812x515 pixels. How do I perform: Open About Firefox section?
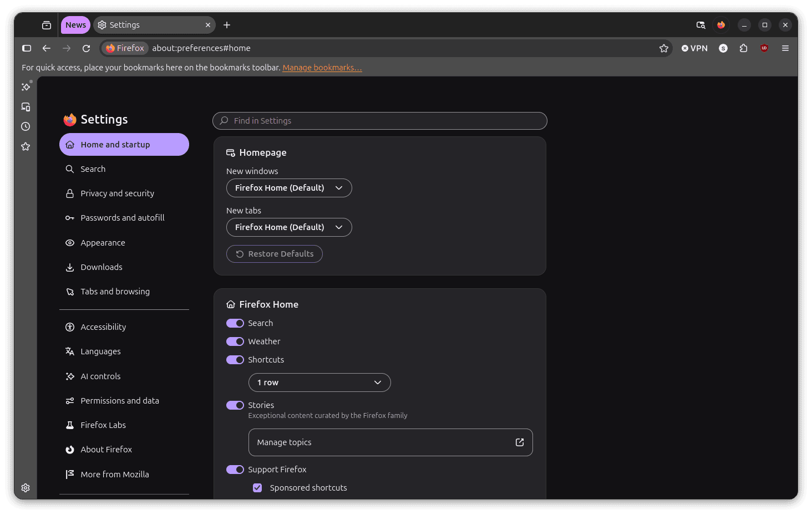click(x=124, y=450)
